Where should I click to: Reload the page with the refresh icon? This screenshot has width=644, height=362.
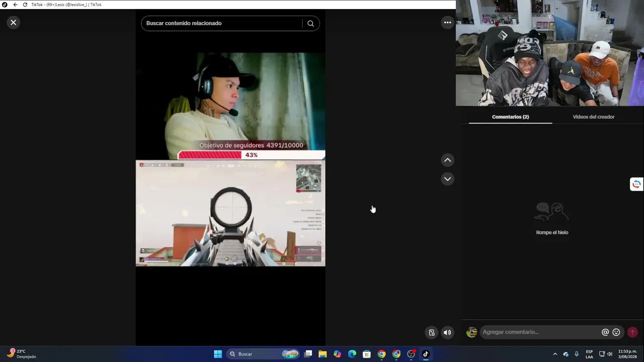pyautogui.click(x=25, y=5)
